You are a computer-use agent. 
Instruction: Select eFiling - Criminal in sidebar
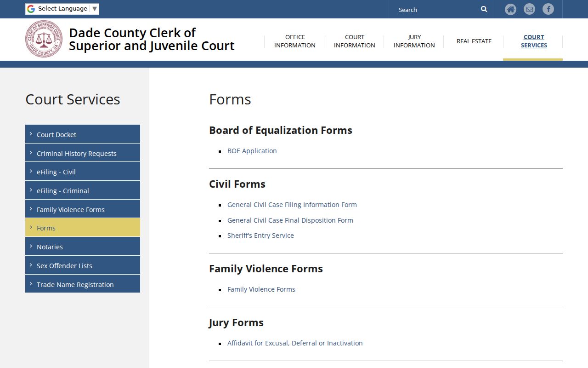pyautogui.click(x=83, y=190)
